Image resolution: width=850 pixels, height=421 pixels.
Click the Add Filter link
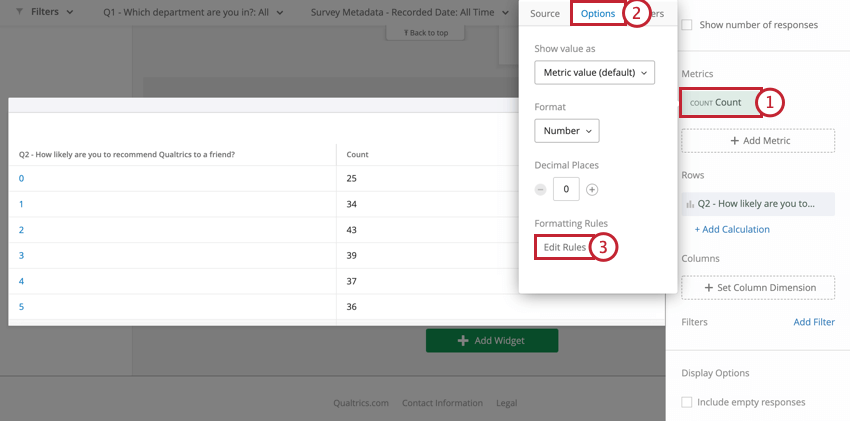[x=814, y=322]
